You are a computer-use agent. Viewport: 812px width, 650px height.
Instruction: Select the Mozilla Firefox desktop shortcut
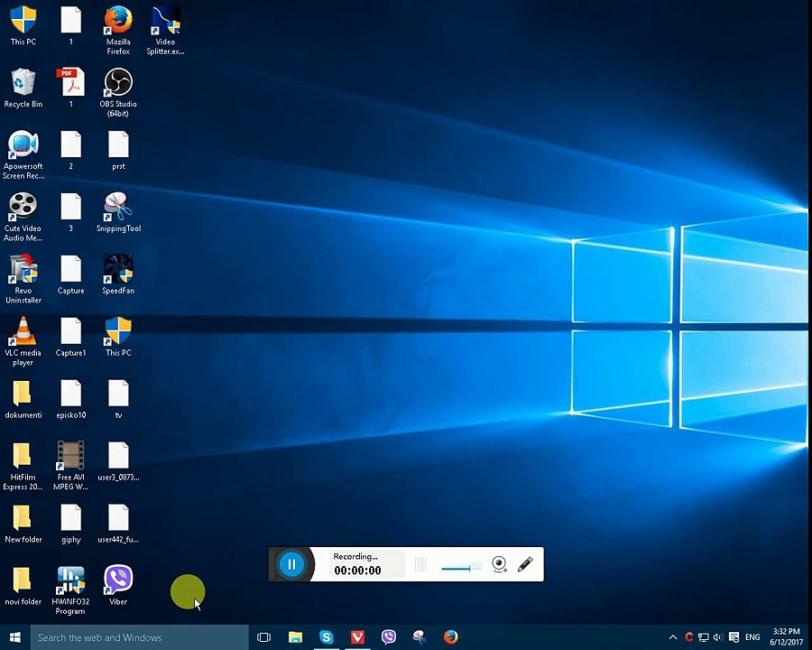118,30
